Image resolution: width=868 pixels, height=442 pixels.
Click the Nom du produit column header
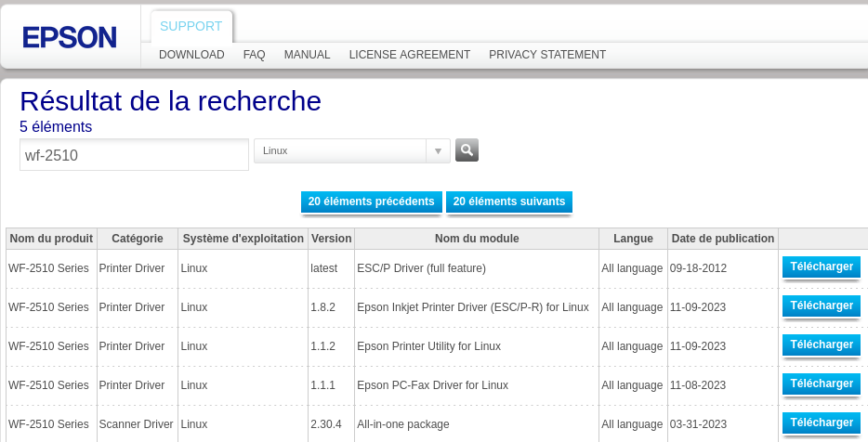click(x=51, y=239)
